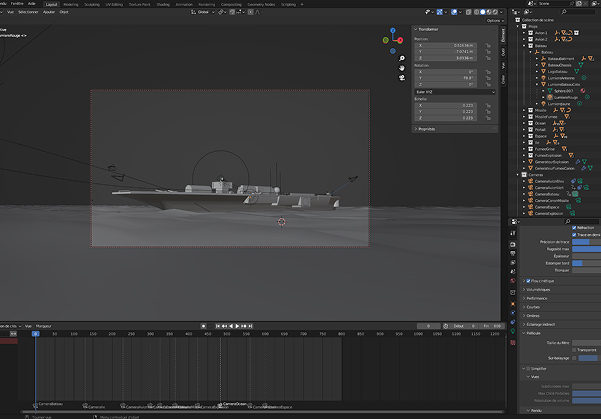Enable the Transparent checkbox under Pellicule
601x419 pixels.
(x=574, y=350)
